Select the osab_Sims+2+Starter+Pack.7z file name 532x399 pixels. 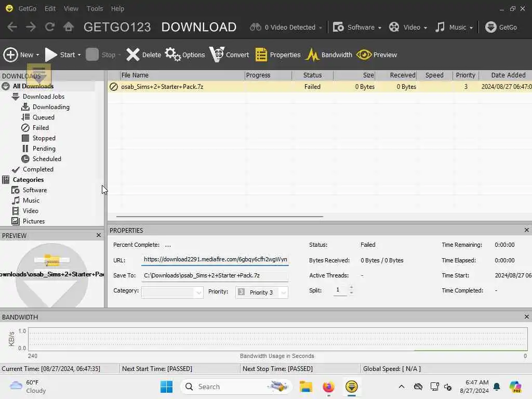(x=162, y=87)
